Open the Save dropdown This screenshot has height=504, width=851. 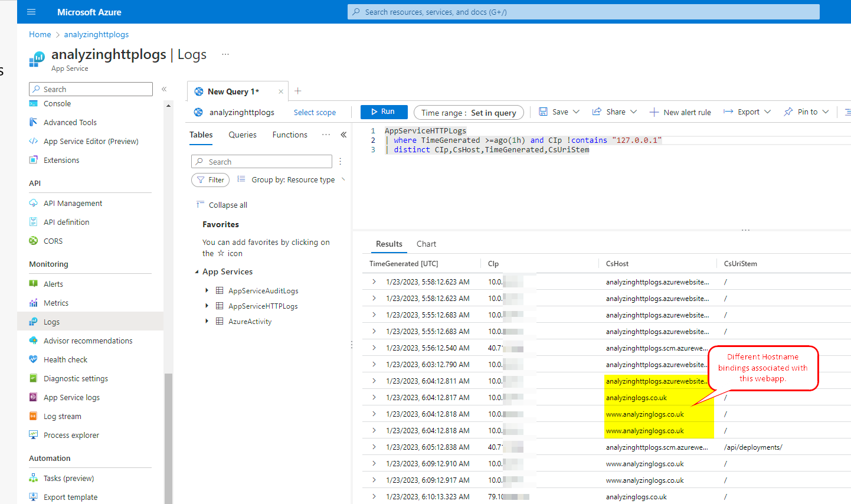coord(559,112)
